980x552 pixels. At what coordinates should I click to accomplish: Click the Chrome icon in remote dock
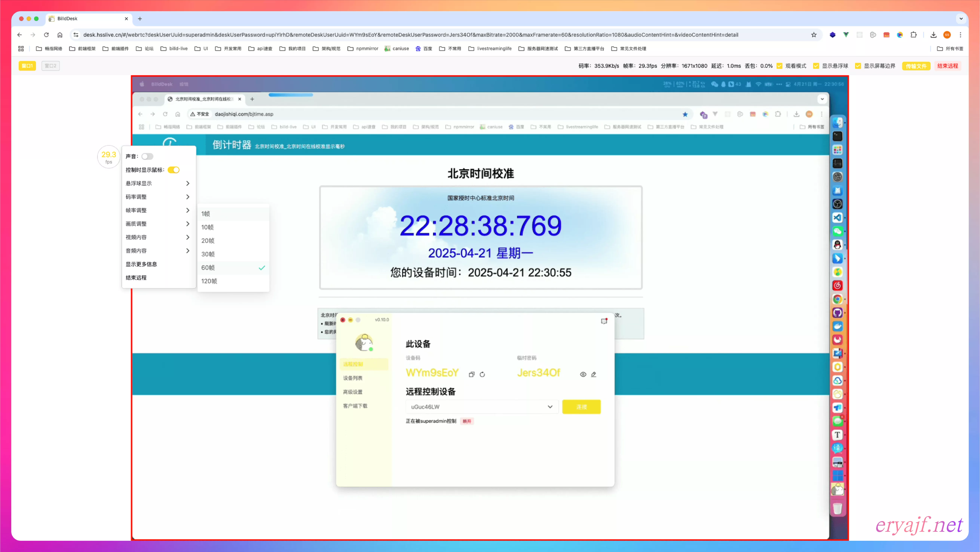[x=837, y=299]
